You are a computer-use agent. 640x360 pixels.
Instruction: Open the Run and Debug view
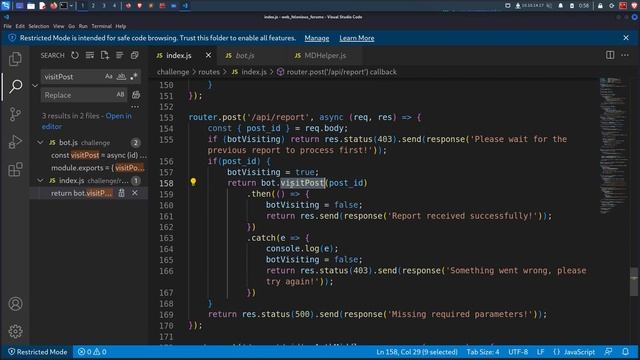coord(15,142)
